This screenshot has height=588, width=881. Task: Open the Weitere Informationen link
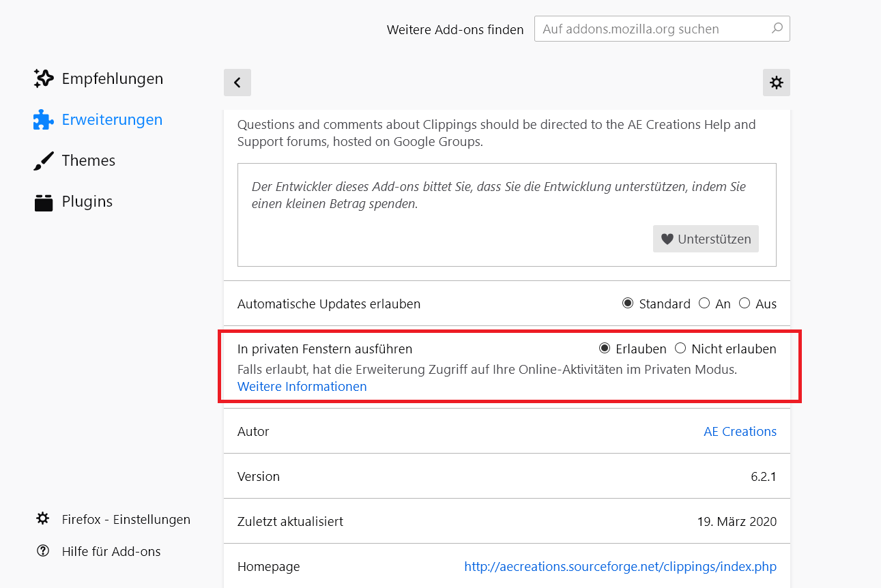(x=302, y=387)
